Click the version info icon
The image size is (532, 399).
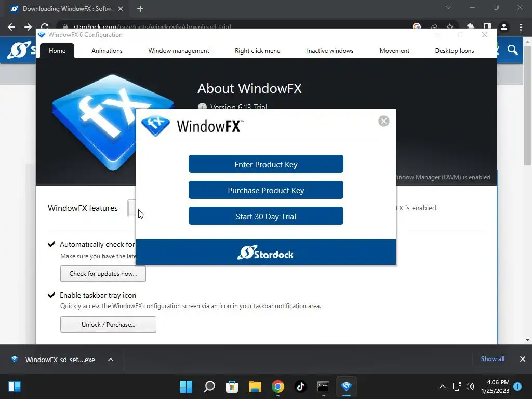coord(202,107)
